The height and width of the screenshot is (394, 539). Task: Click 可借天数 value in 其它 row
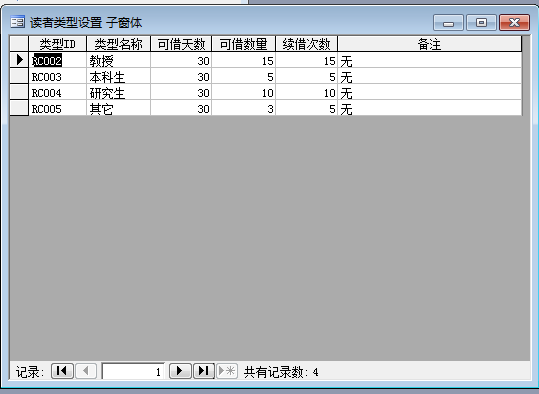181,108
